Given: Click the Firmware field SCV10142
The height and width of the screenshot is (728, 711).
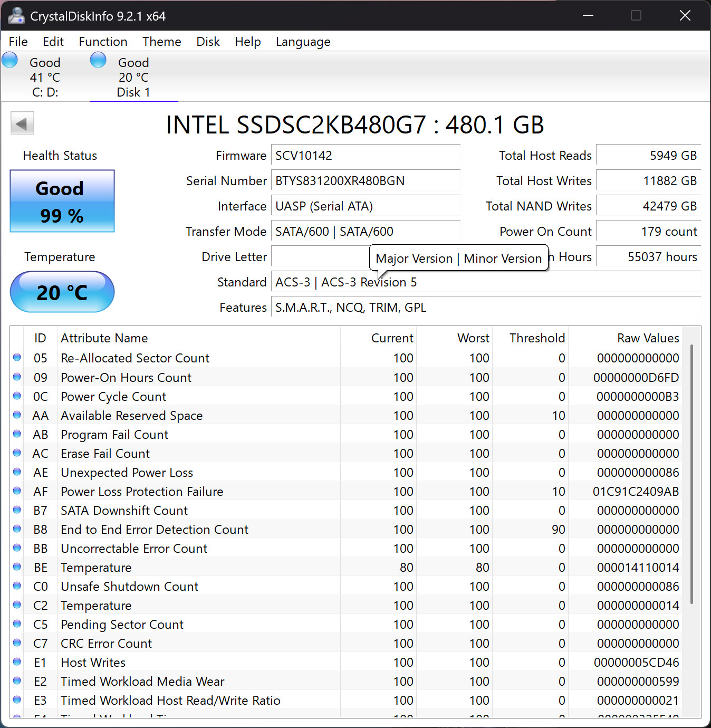Looking at the screenshot, I should tap(366, 156).
